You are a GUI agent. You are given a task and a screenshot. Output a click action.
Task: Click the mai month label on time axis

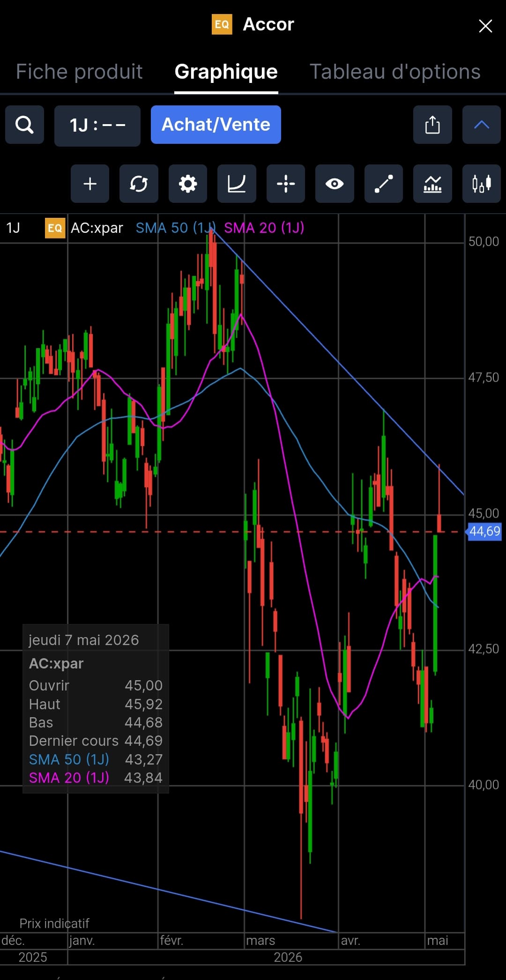tap(438, 941)
